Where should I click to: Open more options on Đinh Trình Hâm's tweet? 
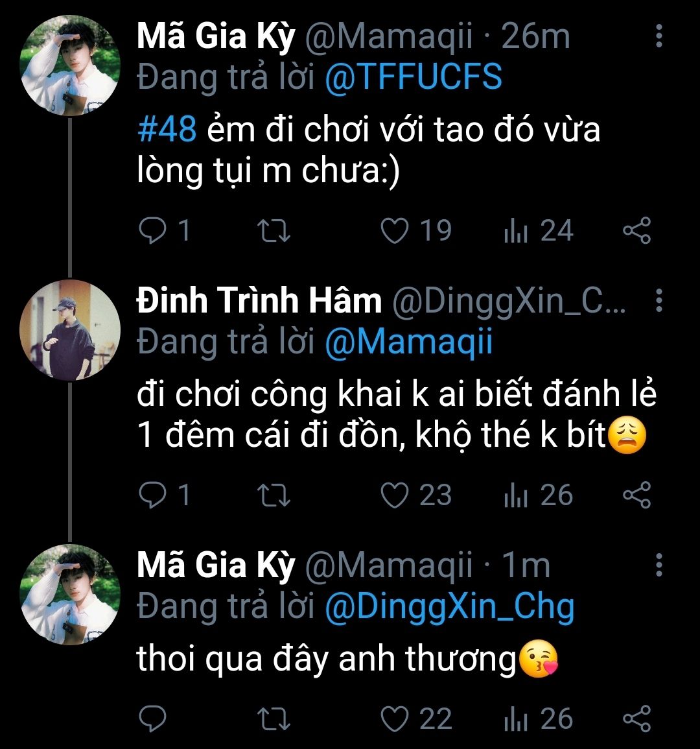[659, 300]
